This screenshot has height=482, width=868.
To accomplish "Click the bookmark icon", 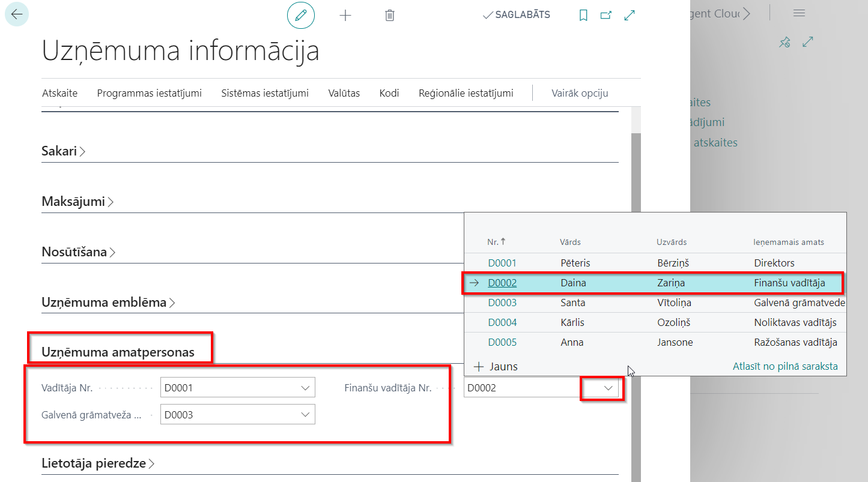I will coord(583,16).
